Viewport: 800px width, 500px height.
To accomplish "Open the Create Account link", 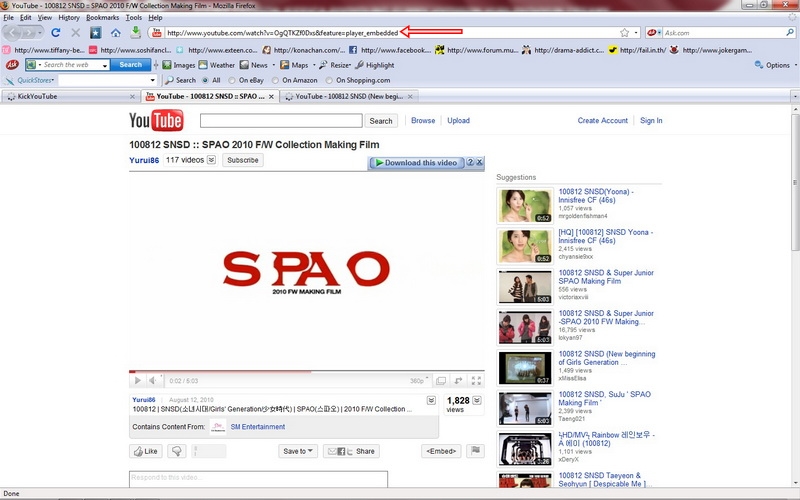I will click(603, 120).
